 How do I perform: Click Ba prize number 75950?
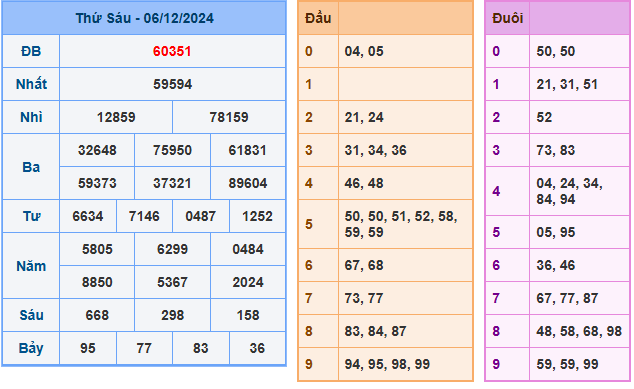172,150
